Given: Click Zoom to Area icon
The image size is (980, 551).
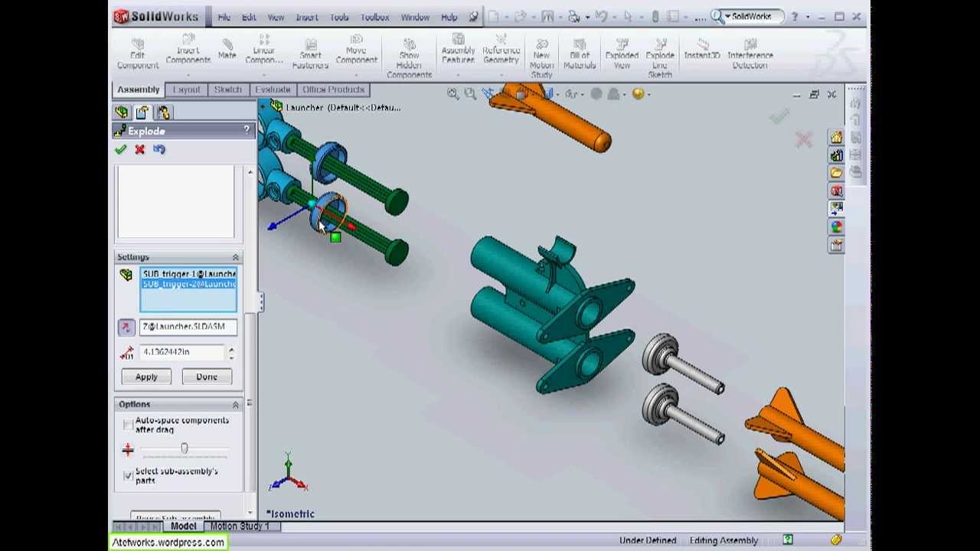Looking at the screenshot, I should 470,94.
